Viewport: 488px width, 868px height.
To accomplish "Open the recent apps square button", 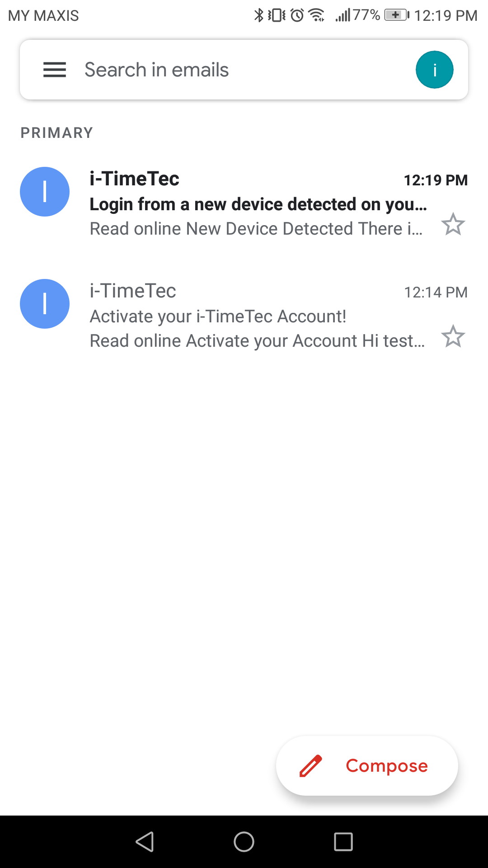I will (343, 842).
